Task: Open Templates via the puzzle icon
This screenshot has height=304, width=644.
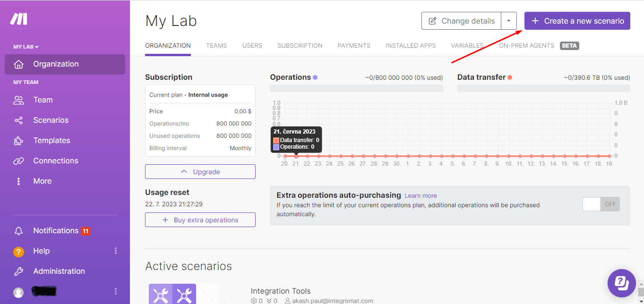Action: click(18, 141)
